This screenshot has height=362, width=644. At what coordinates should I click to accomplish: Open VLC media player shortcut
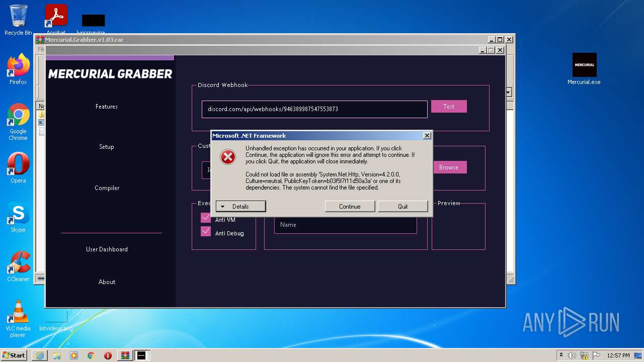click(18, 319)
